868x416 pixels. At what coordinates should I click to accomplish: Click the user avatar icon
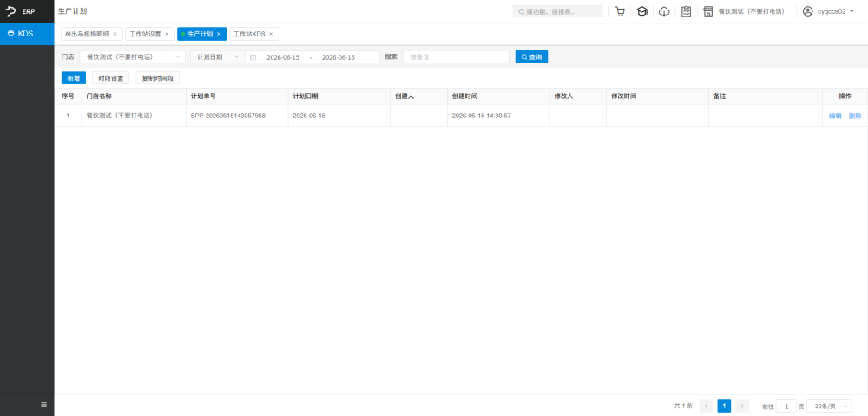click(x=807, y=11)
